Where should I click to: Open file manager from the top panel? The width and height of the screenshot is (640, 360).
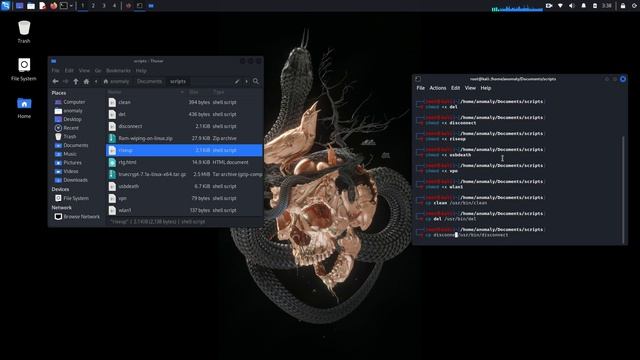click(x=31, y=6)
